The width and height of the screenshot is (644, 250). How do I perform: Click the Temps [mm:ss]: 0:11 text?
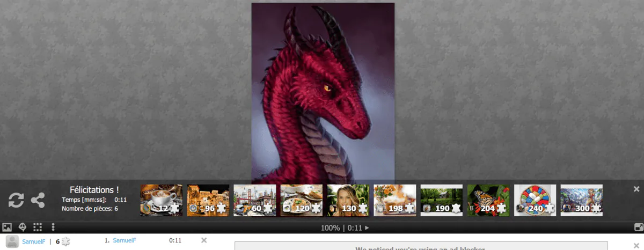(94, 200)
